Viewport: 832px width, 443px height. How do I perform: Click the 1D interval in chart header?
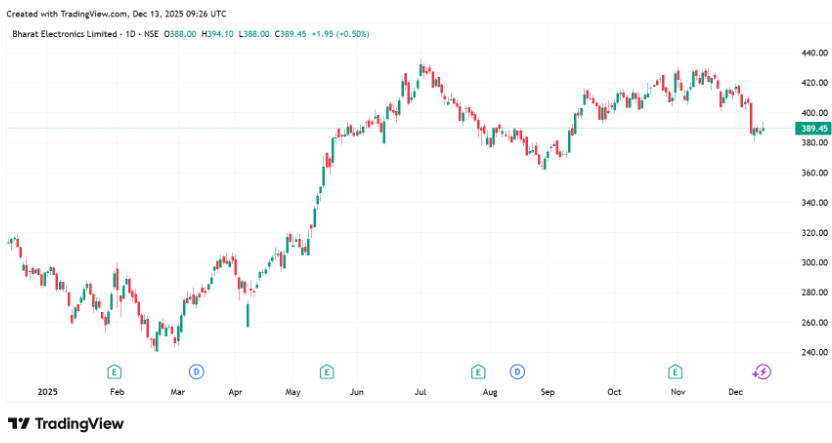coord(127,34)
